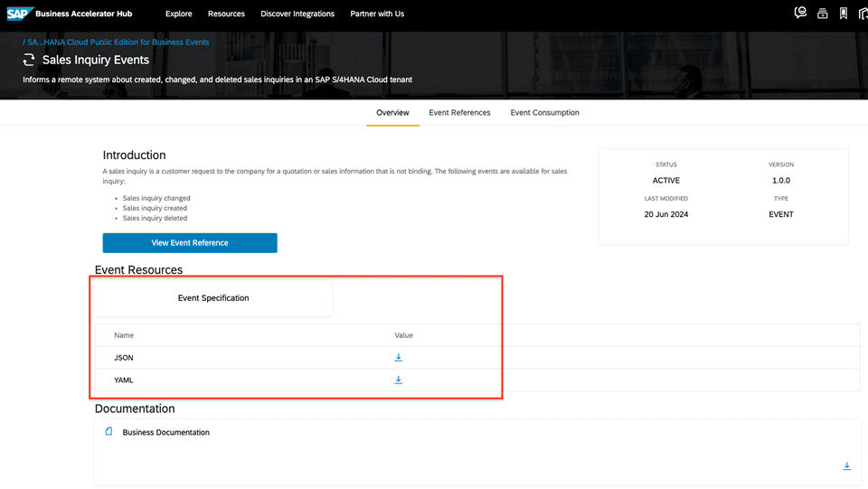868x489 pixels.
Task: Open Discover Integrations menu
Action: coord(297,14)
